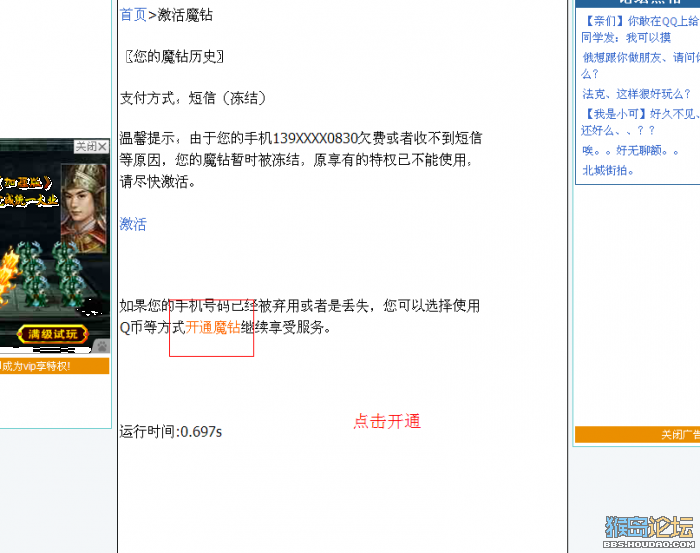Open 唉。。好无聊额。。 post link
Image resolution: width=700 pixels, height=553 pixels.
[x=630, y=150]
